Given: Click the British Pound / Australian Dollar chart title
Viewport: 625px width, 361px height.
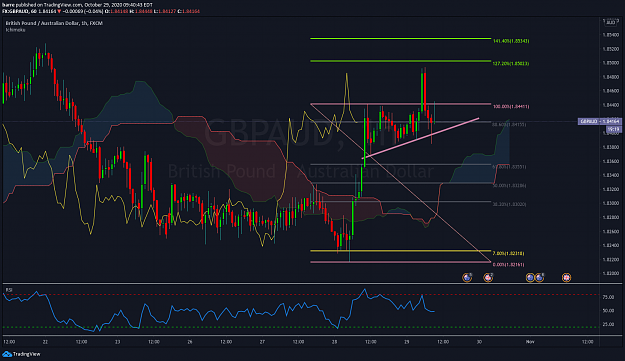Looking at the screenshot, I should click(54, 23).
